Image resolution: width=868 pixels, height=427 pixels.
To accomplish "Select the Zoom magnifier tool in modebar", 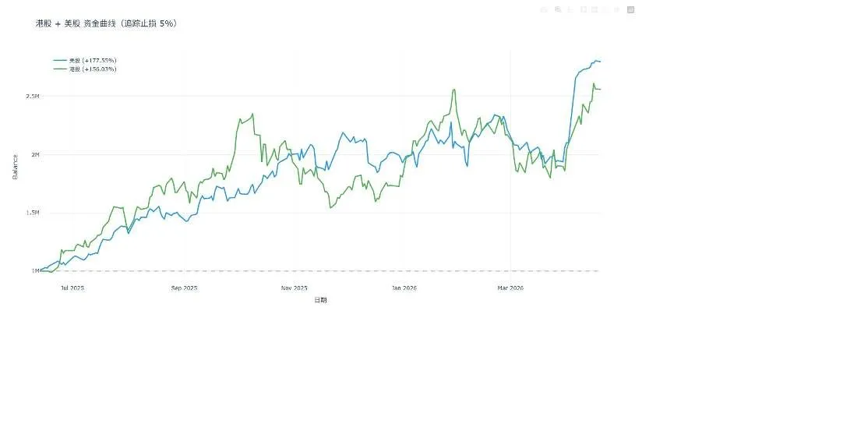I will click(558, 9).
